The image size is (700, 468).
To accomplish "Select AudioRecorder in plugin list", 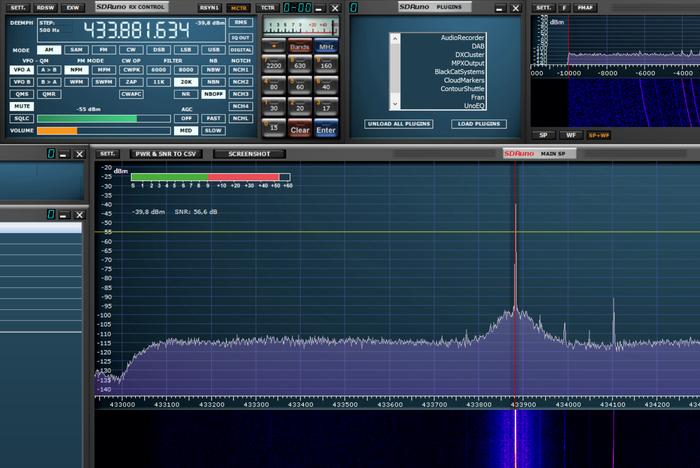I will coord(462,38).
